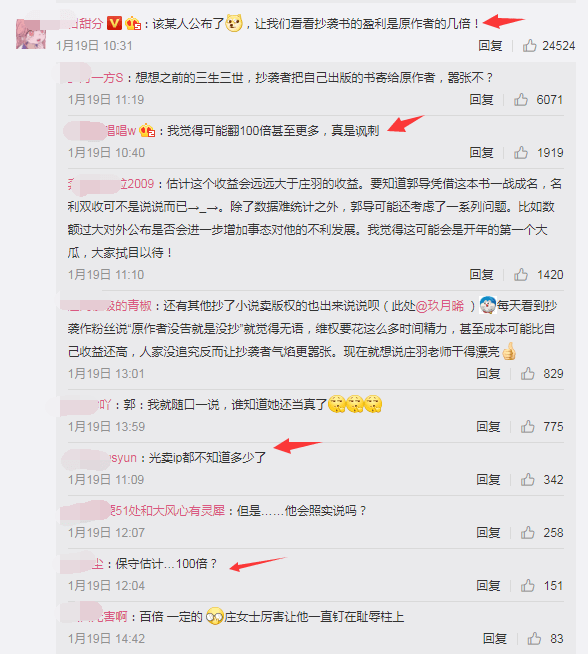The width and height of the screenshot is (588, 654).
Task: Like the 光卖ip comment with 342 likes
Action: (528, 479)
